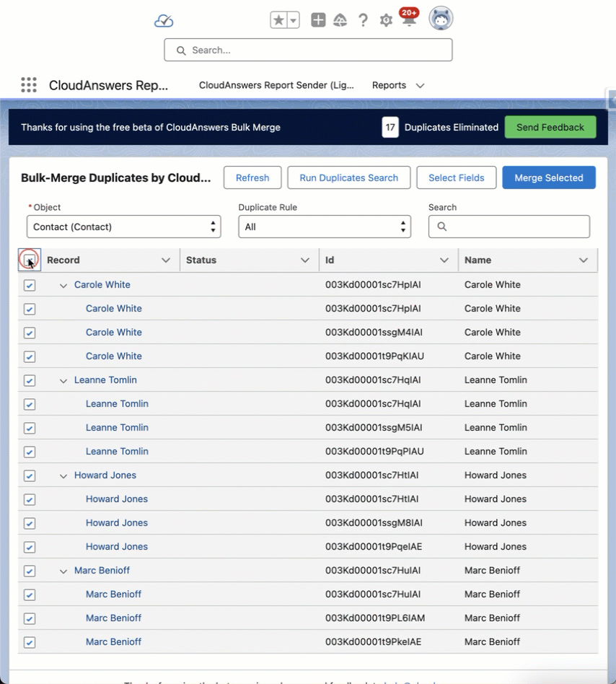
Task: Click the table Search input field
Action: click(x=516, y=227)
